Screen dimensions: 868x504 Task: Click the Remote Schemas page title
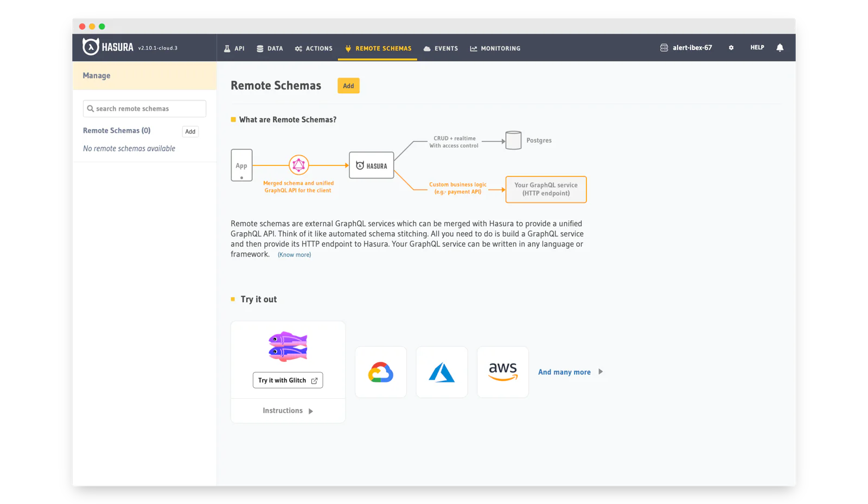(x=276, y=85)
